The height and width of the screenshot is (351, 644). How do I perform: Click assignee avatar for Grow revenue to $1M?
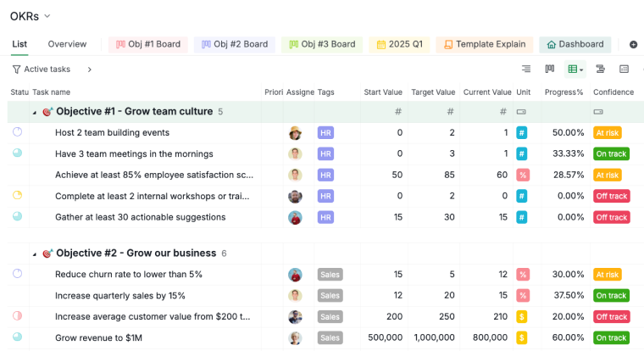pos(295,337)
